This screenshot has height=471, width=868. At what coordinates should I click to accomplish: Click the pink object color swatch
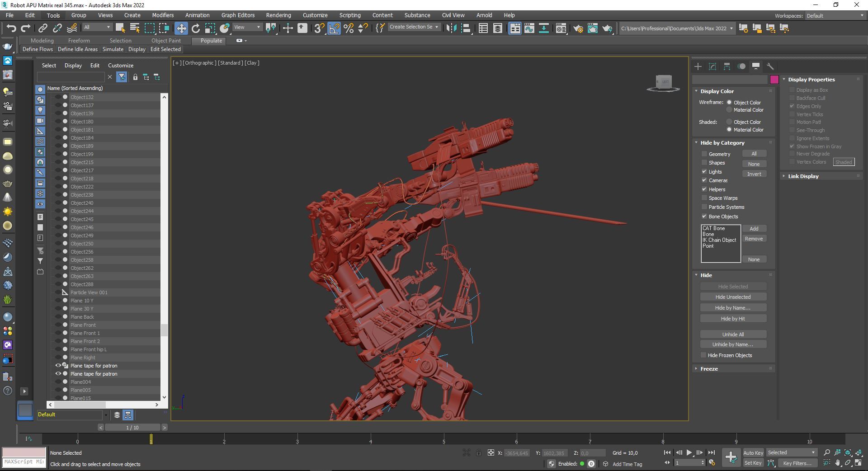(x=774, y=80)
